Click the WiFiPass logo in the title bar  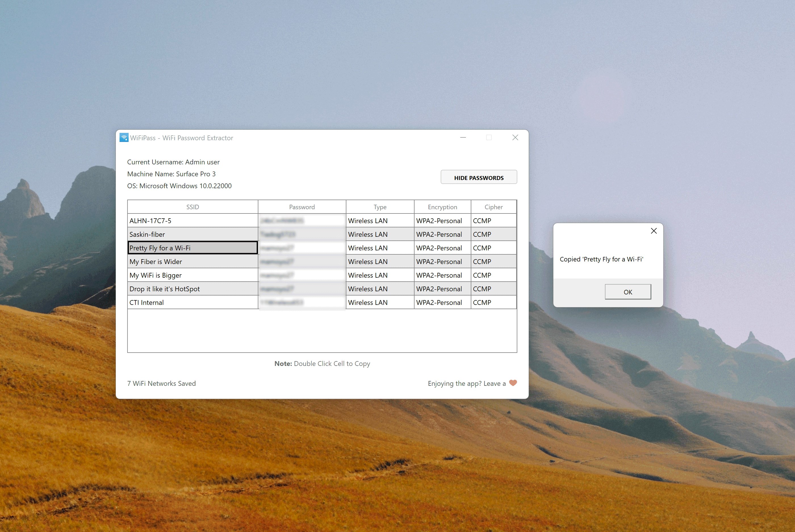click(124, 138)
